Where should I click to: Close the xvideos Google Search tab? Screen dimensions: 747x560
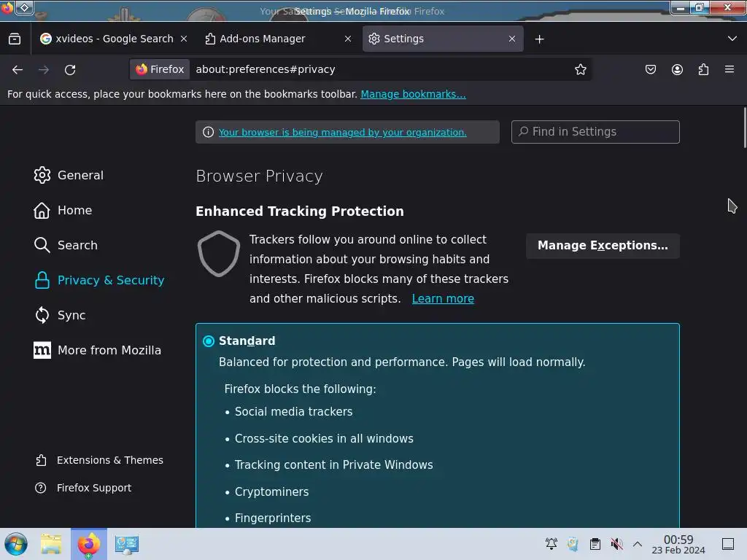(x=184, y=39)
